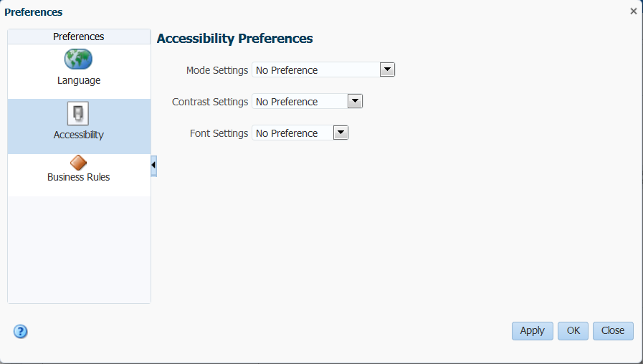This screenshot has width=643, height=364.
Task: Open Language preferences via globe icon
Action: (x=78, y=59)
